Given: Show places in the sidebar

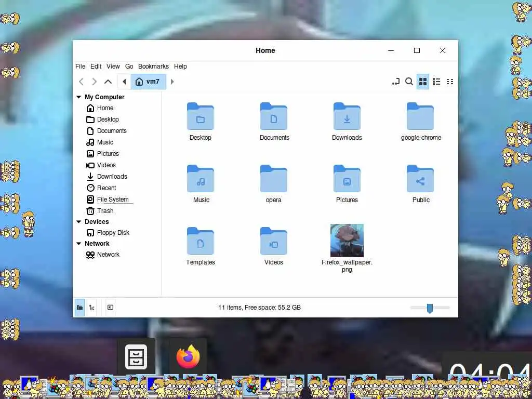Looking at the screenshot, I should (79, 308).
